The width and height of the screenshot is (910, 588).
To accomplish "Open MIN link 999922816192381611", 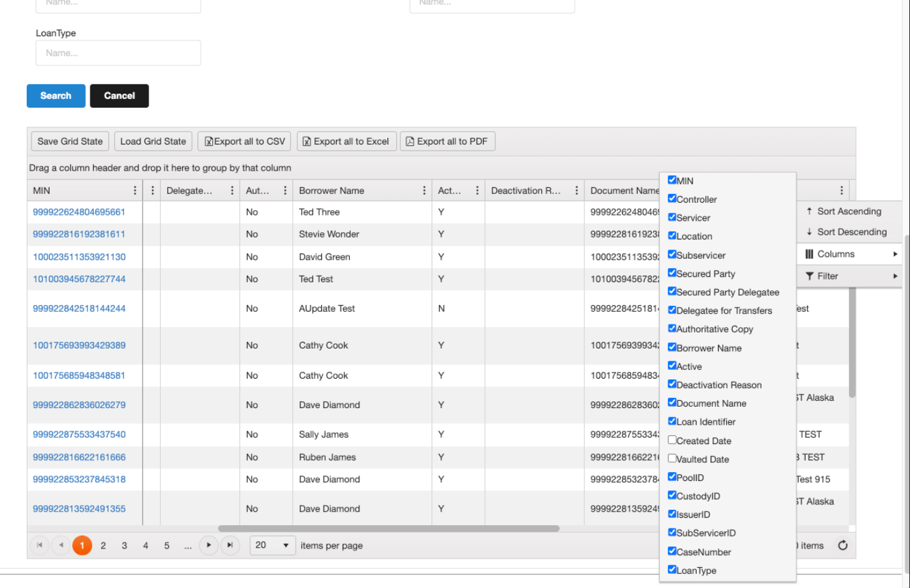I will 79,234.
